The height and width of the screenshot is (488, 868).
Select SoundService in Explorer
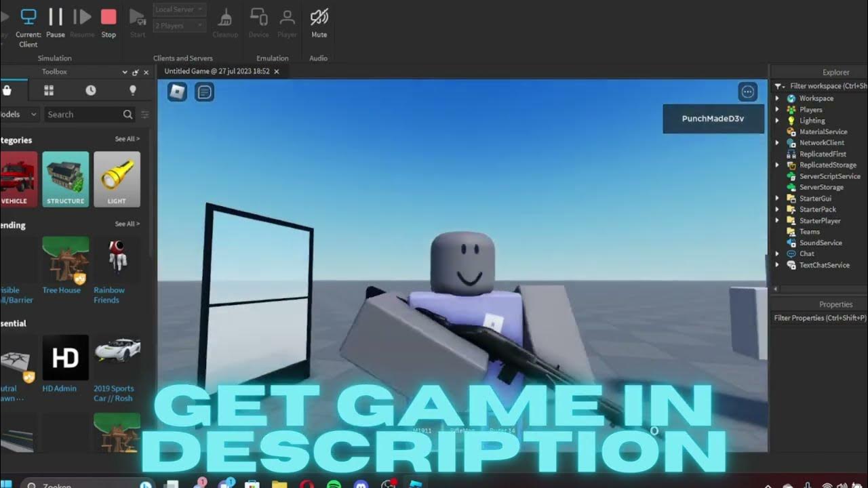click(x=820, y=243)
